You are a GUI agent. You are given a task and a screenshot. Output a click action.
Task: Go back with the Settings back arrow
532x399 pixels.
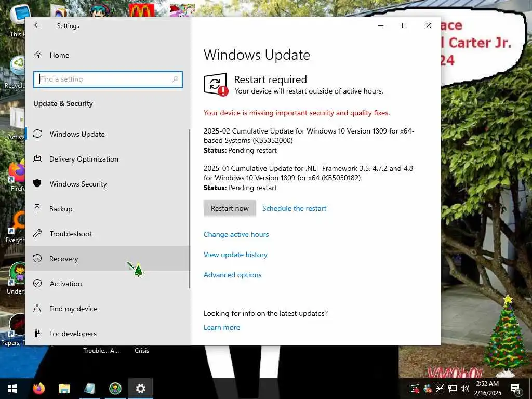pos(37,25)
